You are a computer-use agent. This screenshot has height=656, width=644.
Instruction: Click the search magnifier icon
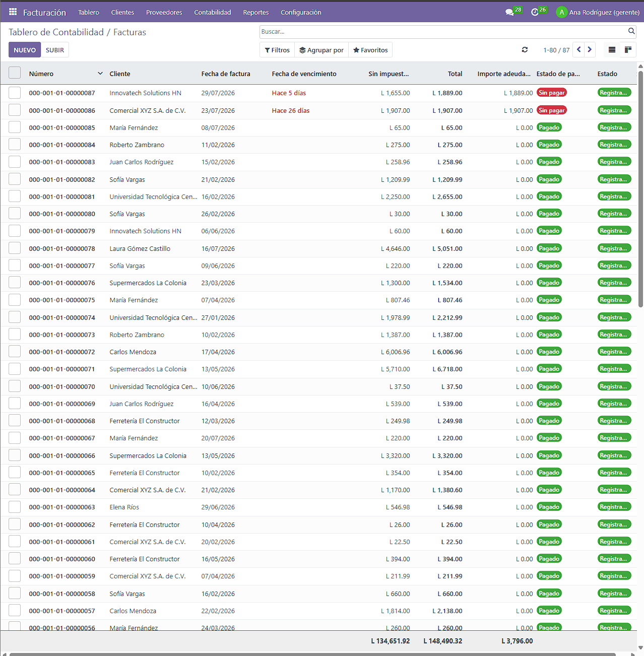(631, 31)
